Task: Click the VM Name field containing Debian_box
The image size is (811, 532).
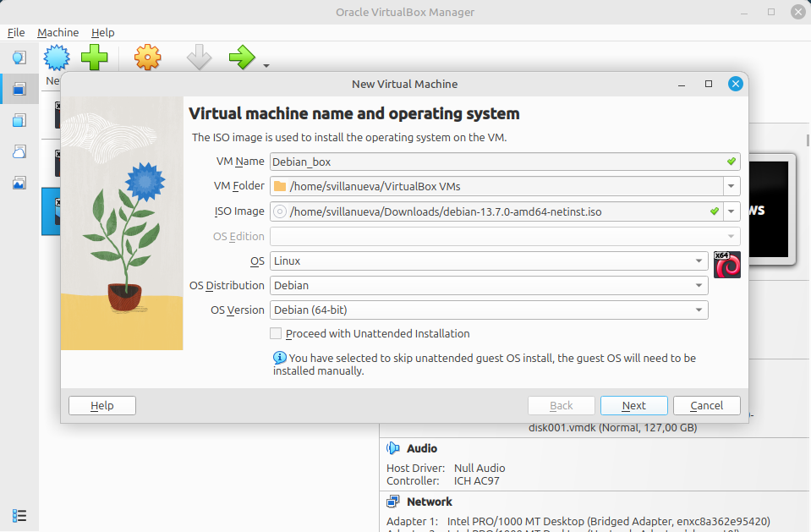Action: pos(505,162)
